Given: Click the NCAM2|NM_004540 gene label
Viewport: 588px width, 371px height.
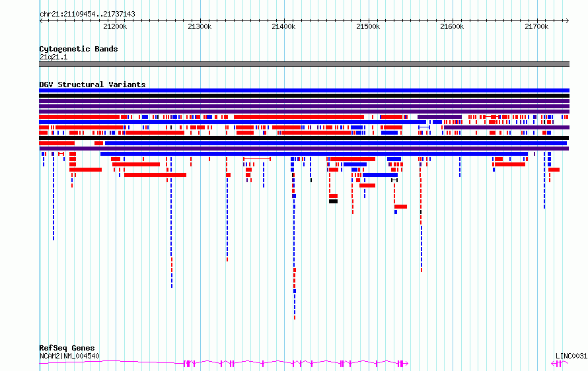Looking at the screenshot, I should click(69, 356).
